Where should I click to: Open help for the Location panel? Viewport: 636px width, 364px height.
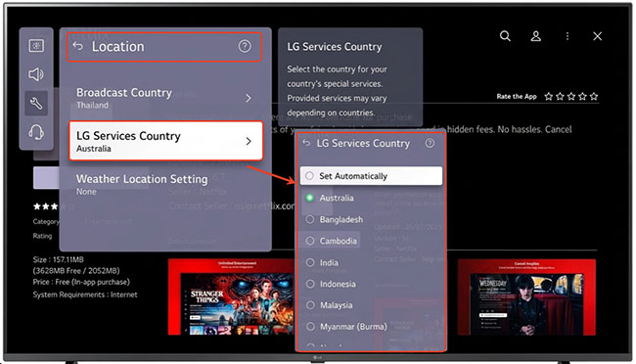[245, 46]
